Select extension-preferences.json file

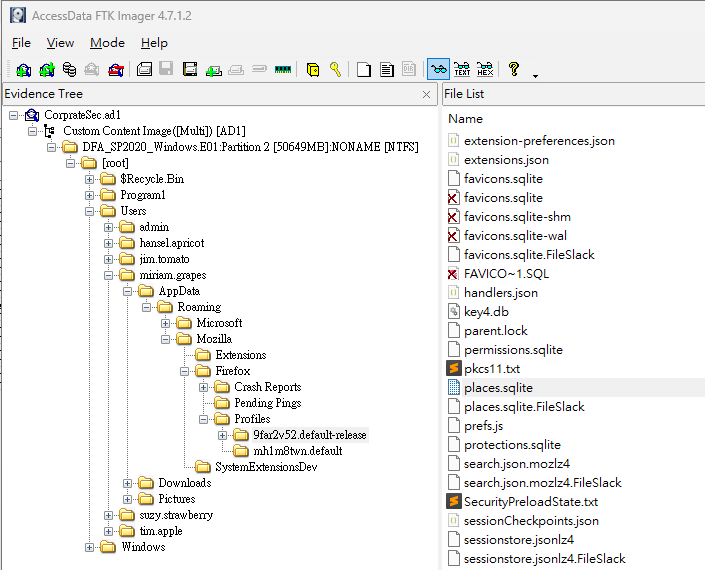[x=539, y=141]
